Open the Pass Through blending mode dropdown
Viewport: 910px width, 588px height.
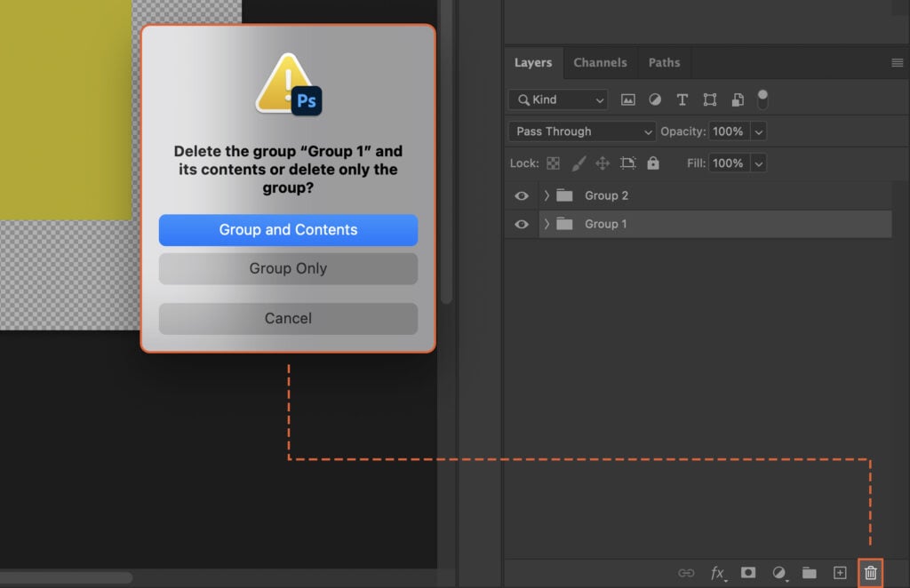[x=581, y=131]
